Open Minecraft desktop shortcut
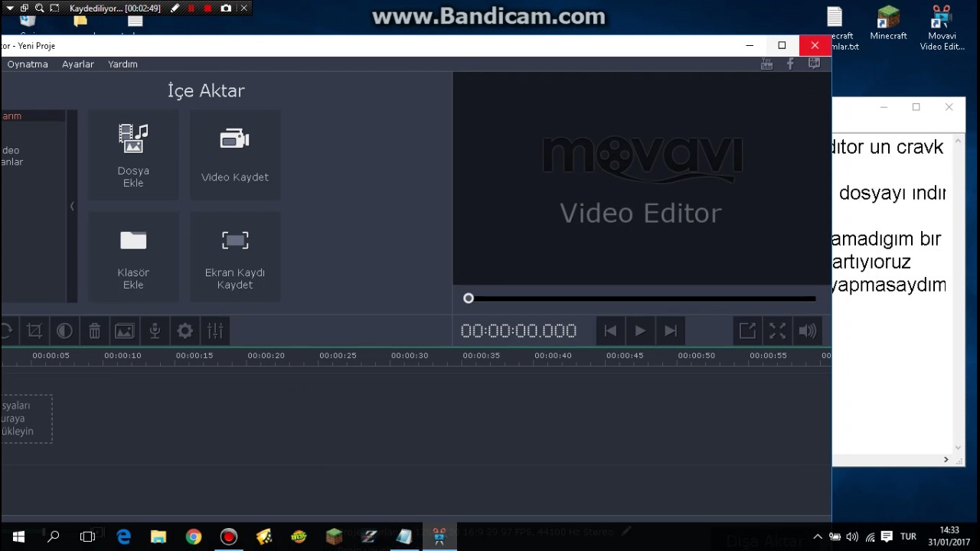The width and height of the screenshot is (980, 551). pyautogui.click(x=888, y=23)
